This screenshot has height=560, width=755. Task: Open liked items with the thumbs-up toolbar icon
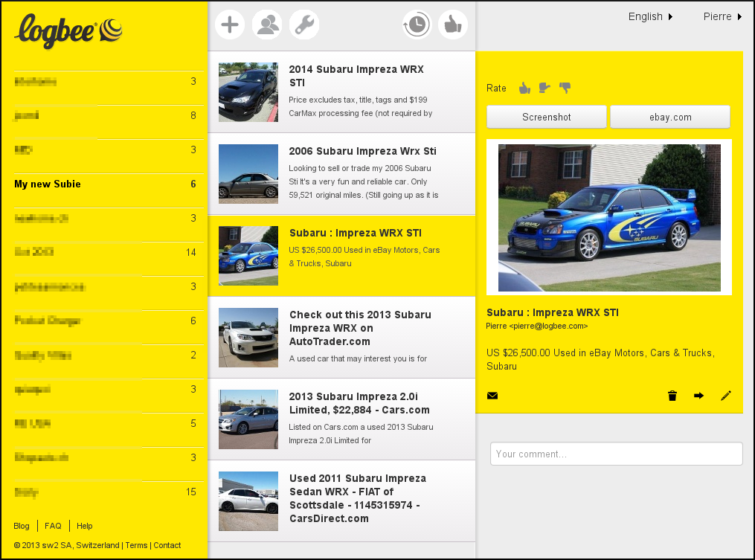point(453,24)
